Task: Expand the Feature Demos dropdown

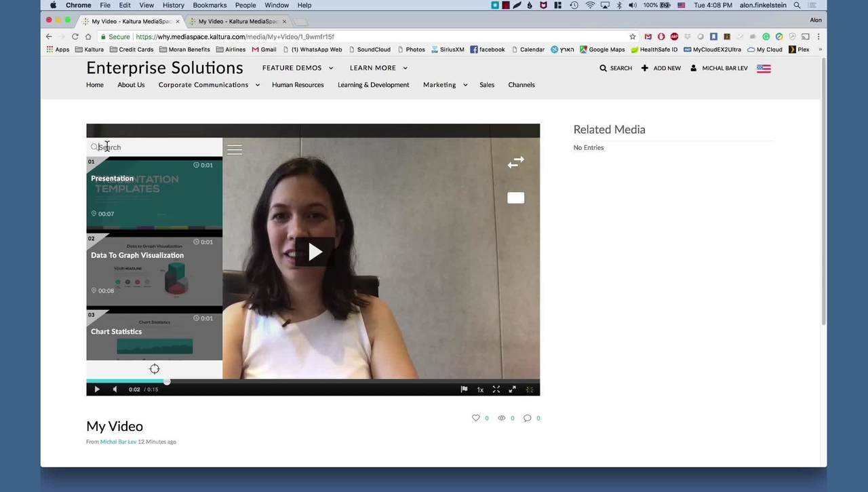Action: click(x=298, y=68)
